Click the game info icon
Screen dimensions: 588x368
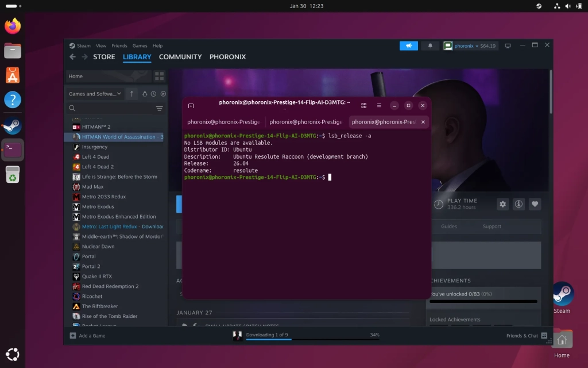(x=519, y=204)
